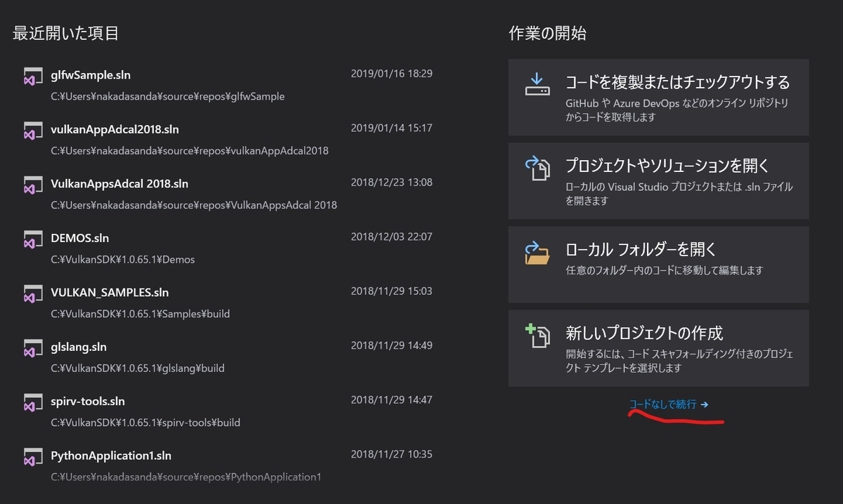The width and height of the screenshot is (843, 504).
Task: Click the arrow next to コードなしで続行
Action: [705, 404]
